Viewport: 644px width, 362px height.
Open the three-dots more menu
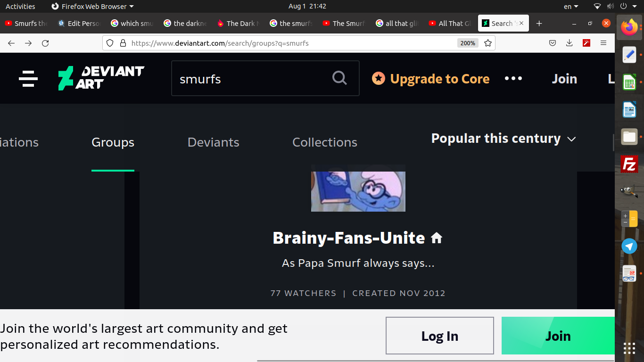[x=513, y=78]
